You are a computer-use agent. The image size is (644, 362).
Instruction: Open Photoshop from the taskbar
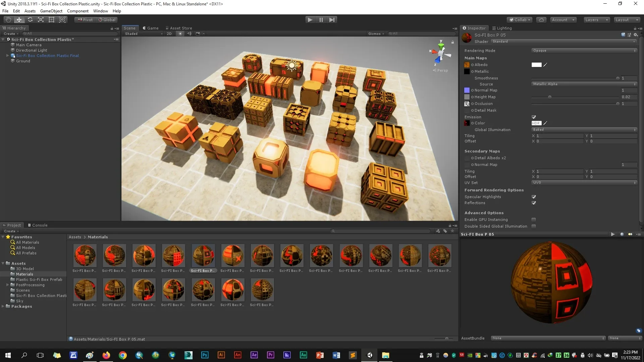pos(205,355)
